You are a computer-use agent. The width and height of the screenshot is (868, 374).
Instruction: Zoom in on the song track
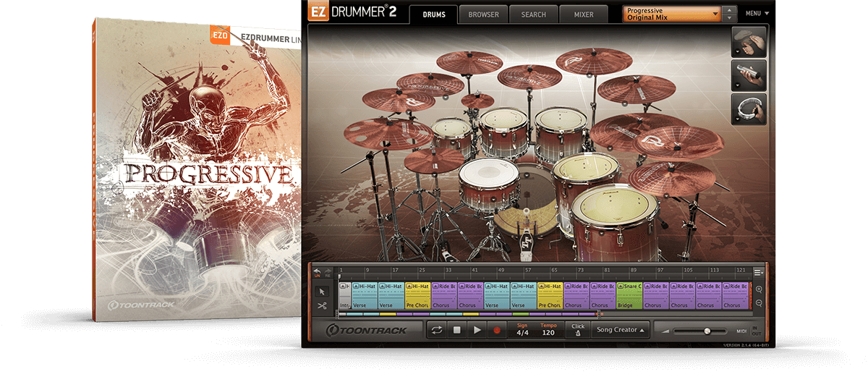[758, 289]
